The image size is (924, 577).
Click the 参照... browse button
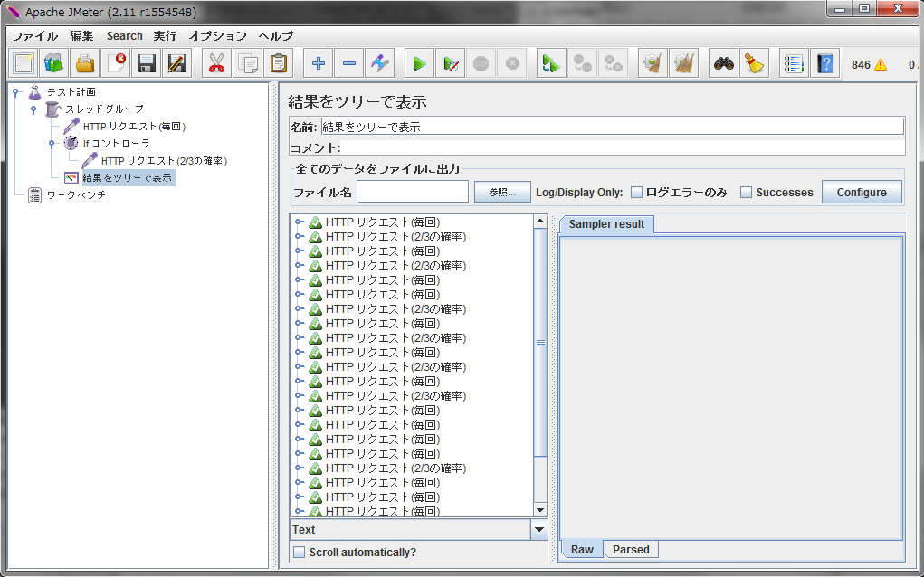pos(502,192)
